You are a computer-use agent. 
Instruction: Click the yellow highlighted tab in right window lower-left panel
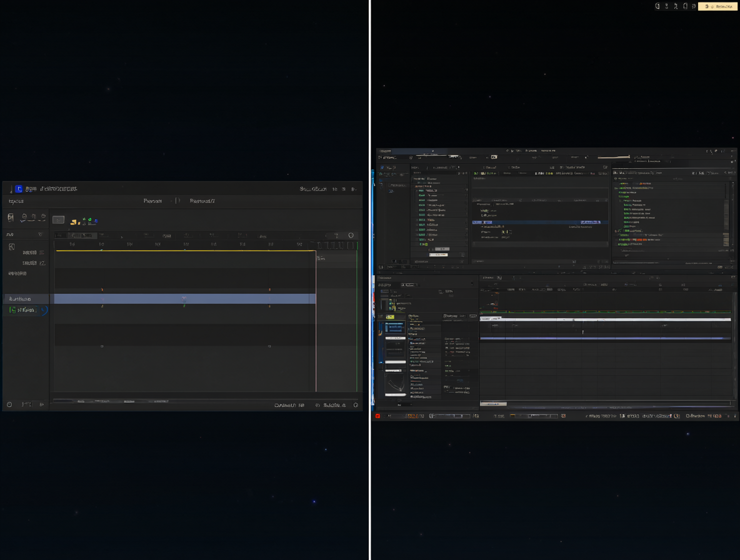pos(390,317)
